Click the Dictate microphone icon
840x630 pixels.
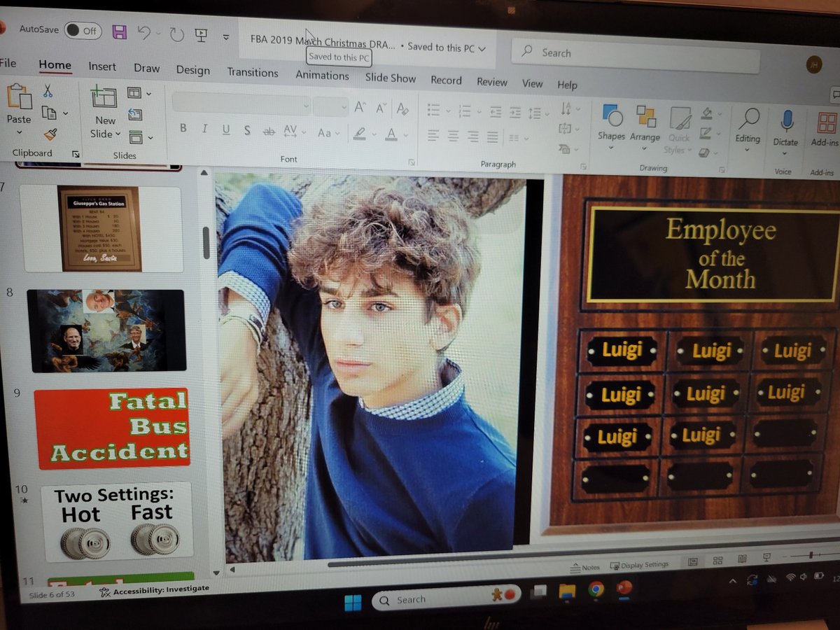coord(787,120)
